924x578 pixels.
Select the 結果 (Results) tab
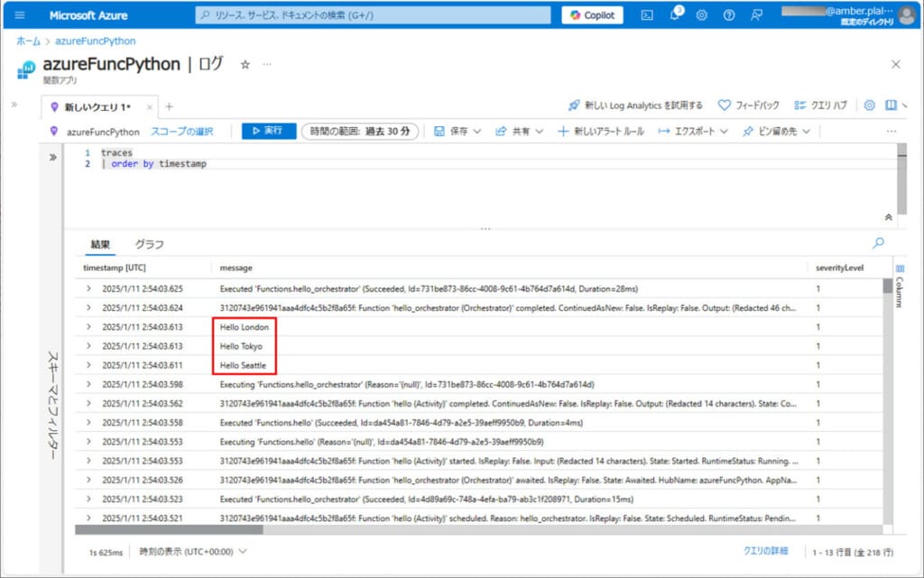pos(102,243)
